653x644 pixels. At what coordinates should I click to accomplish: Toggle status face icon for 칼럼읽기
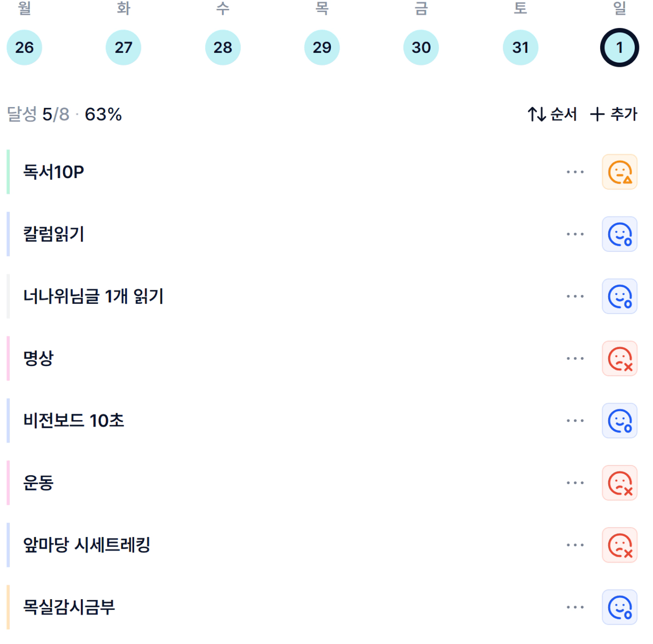click(619, 234)
